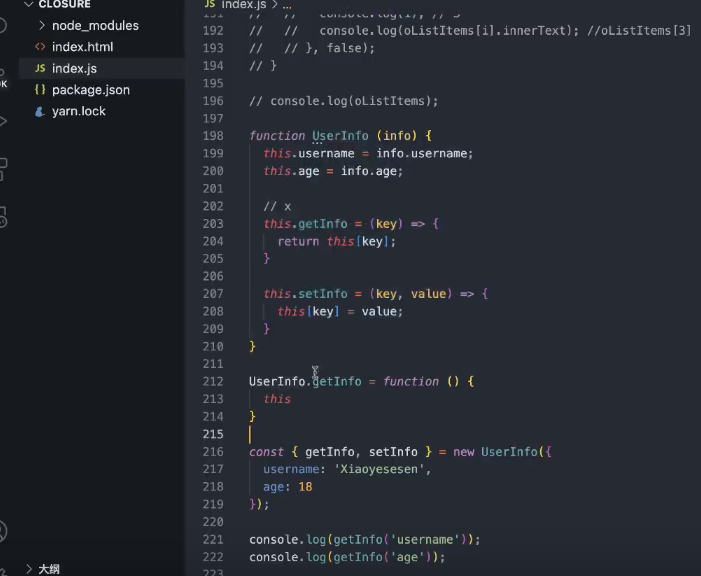Open the breadcrumb ellipsis after index.js

tap(287, 5)
